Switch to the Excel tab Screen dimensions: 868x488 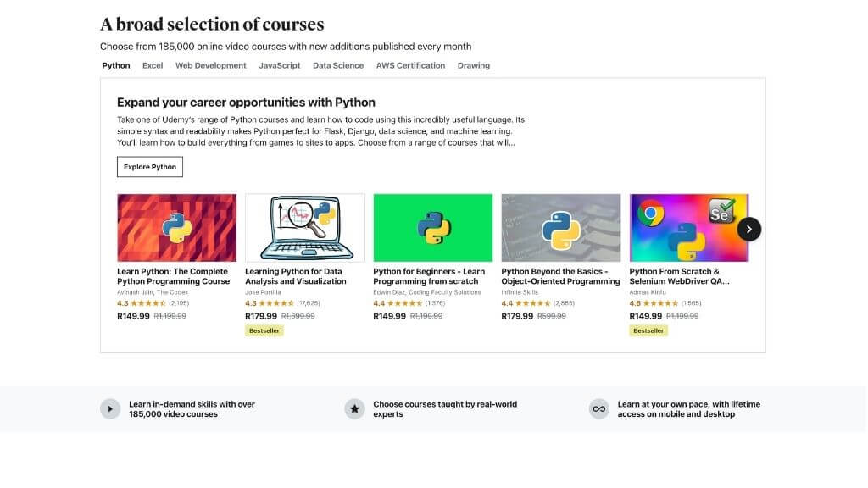(x=153, y=65)
